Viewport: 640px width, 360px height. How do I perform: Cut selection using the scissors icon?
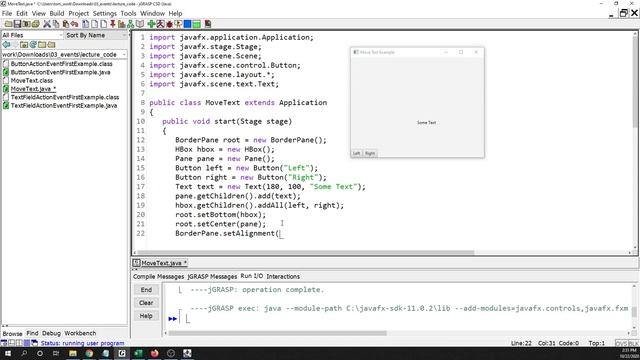47,24
